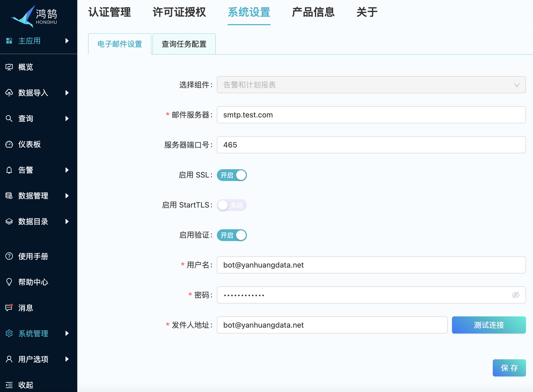Open the 使用手册 link
This screenshot has height=392, width=533.
33,256
